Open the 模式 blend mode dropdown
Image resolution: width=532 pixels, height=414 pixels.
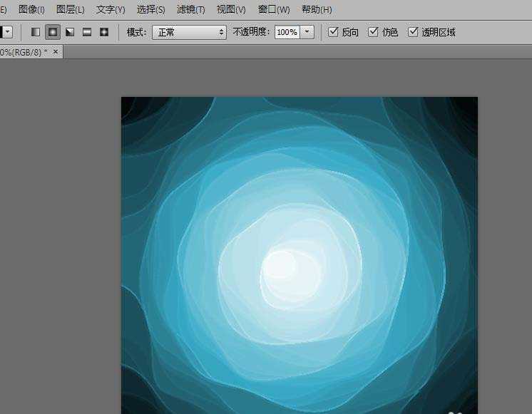click(x=189, y=32)
